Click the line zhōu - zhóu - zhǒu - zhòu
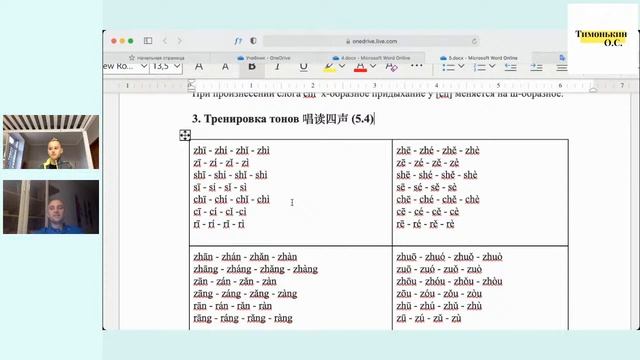Image resolution: width=640 pixels, height=360 pixels. point(449,281)
